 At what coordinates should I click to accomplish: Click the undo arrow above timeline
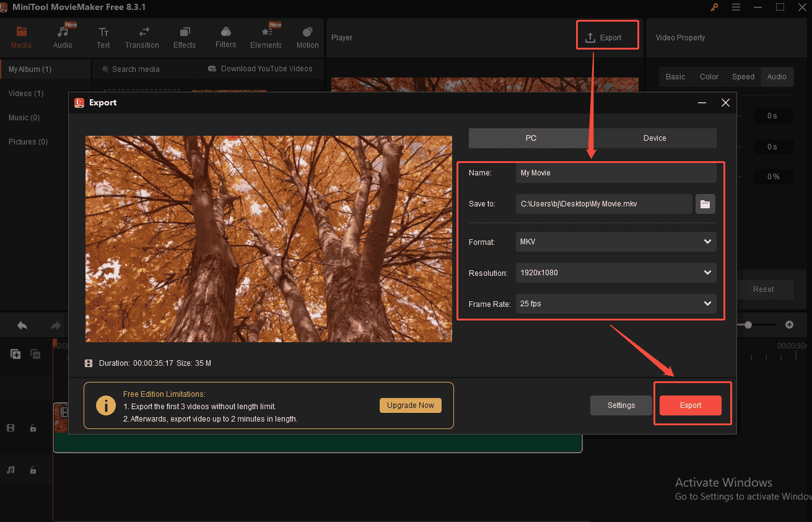pyautogui.click(x=22, y=325)
